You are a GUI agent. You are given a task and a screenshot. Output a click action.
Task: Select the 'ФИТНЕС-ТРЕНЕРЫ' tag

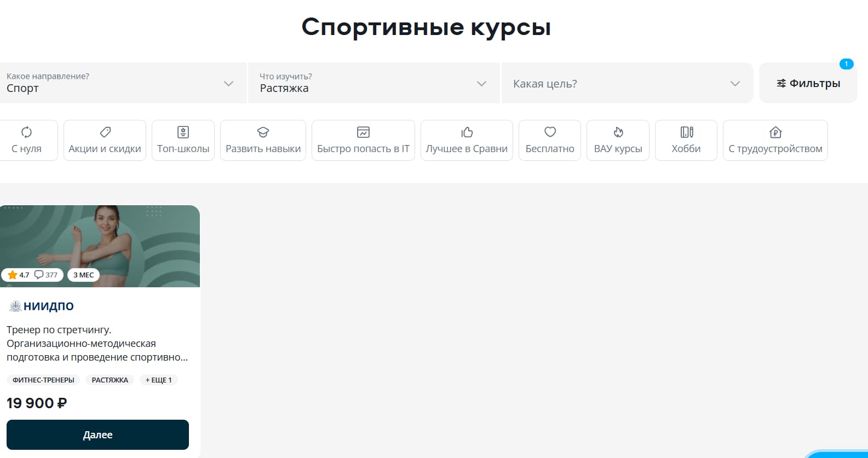pos(43,380)
